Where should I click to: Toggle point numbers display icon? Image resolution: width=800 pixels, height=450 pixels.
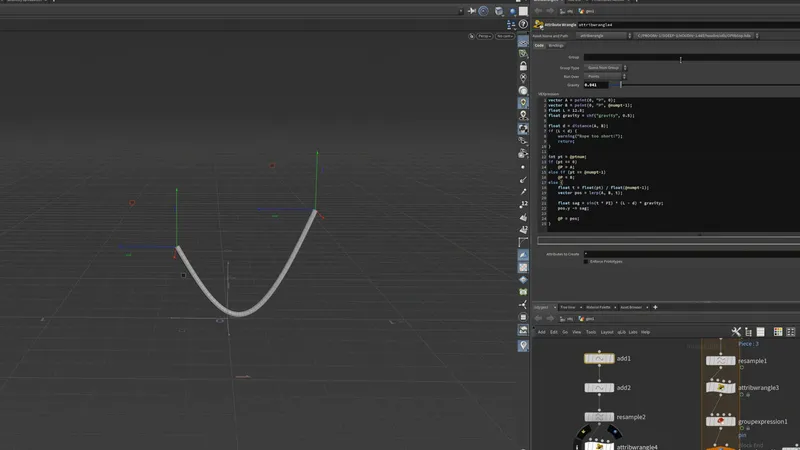pos(523,204)
